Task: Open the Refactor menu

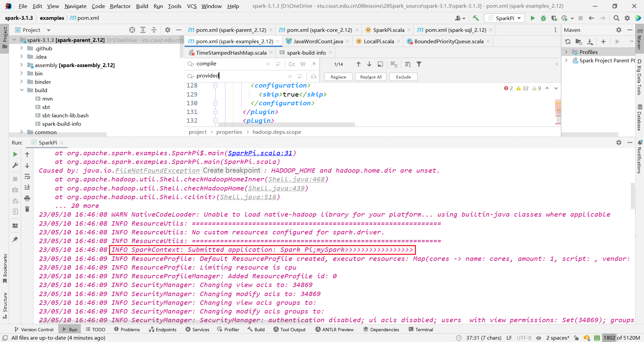Action: (120, 6)
